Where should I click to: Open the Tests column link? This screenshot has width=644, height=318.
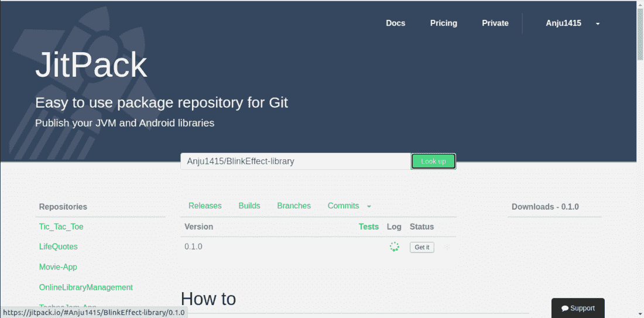click(368, 227)
